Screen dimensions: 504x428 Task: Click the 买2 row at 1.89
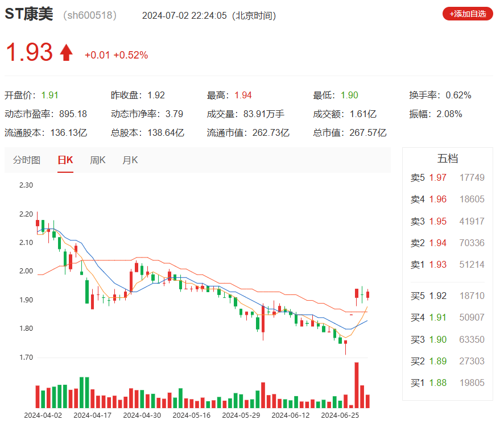click(x=448, y=361)
